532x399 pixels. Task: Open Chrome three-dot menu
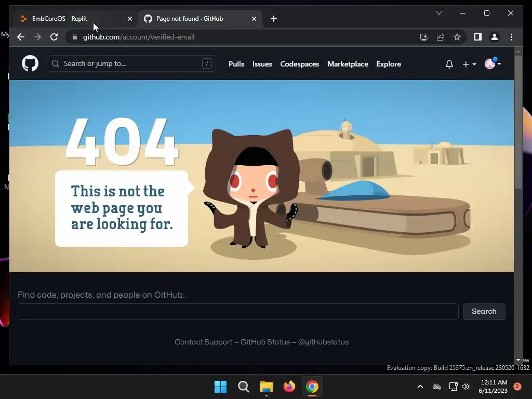pyautogui.click(x=511, y=37)
